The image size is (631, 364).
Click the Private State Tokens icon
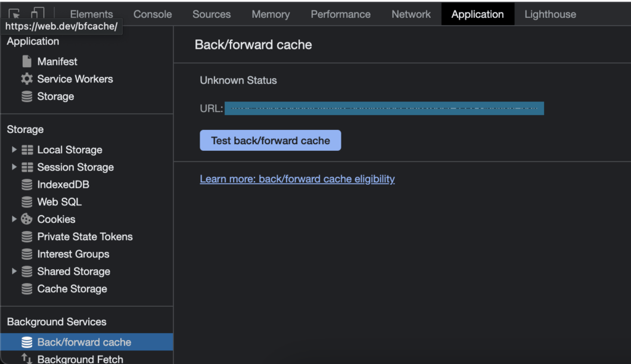click(x=26, y=237)
